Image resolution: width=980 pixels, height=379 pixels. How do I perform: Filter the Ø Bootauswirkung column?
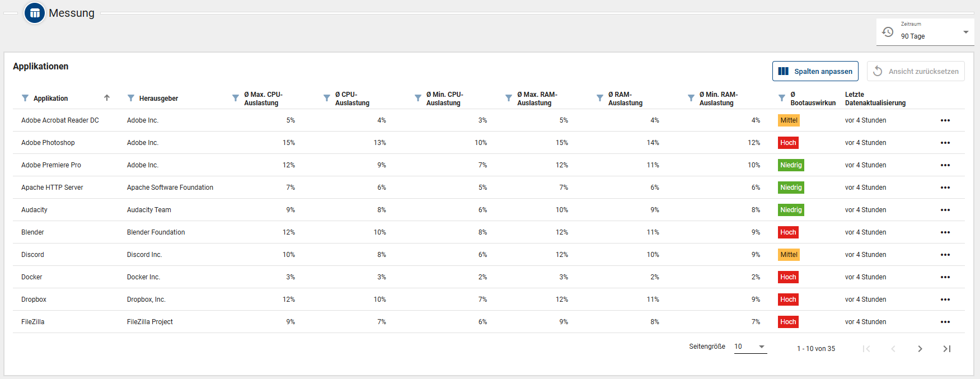pos(782,98)
